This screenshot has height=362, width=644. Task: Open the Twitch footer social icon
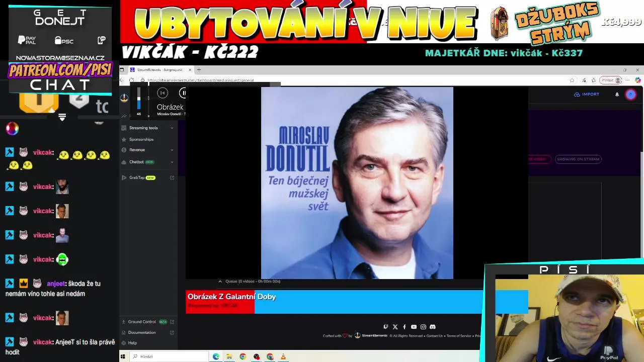point(386,327)
